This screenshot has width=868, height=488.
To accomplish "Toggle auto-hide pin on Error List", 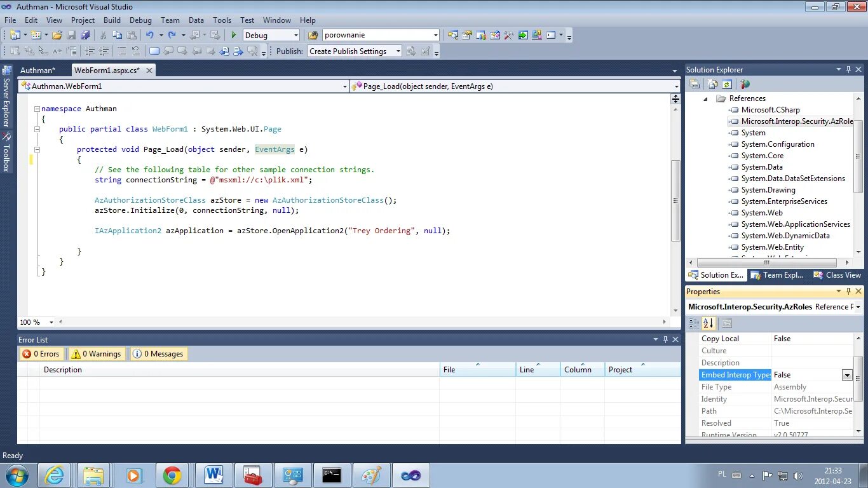I will (665, 339).
